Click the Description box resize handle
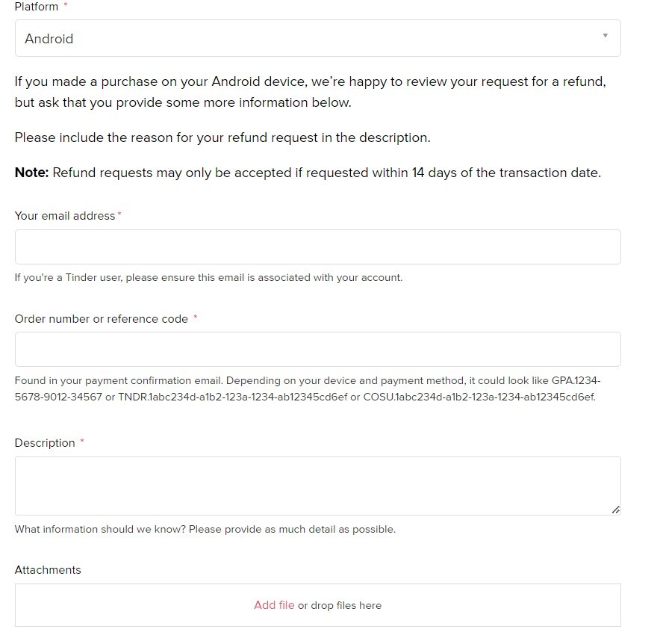Viewport: 663px width, 644px height. pyautogui.click(x=615, y=510)
